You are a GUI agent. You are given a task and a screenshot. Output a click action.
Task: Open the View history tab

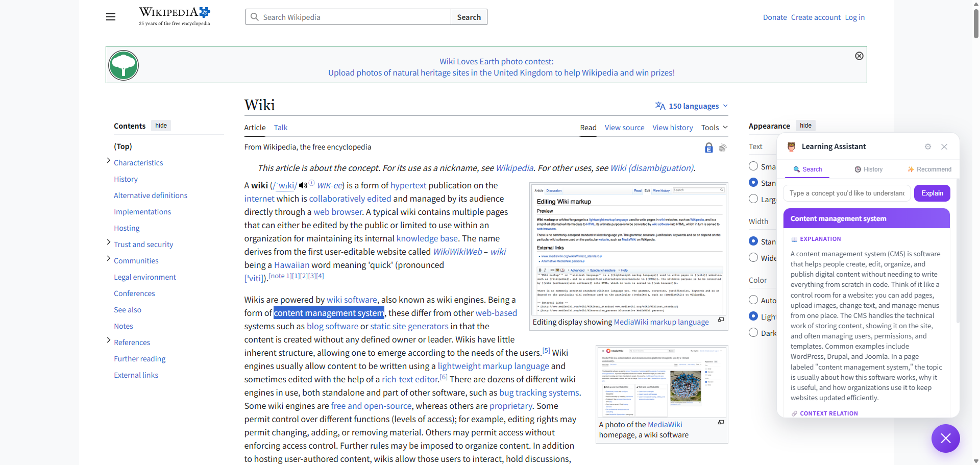672,128
